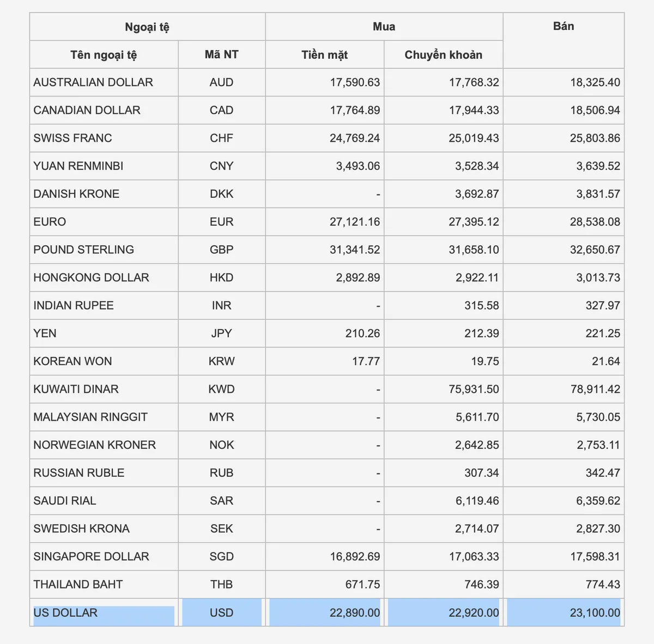Click the 'Bán' header cell
Image resolution: width=654 pixels, height=644 pixels.
click(563, 26)
